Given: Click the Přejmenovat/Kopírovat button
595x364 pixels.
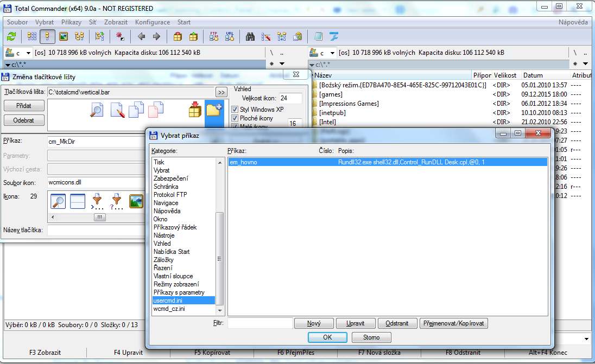Looking at the screenshot, I should point(454,323).
